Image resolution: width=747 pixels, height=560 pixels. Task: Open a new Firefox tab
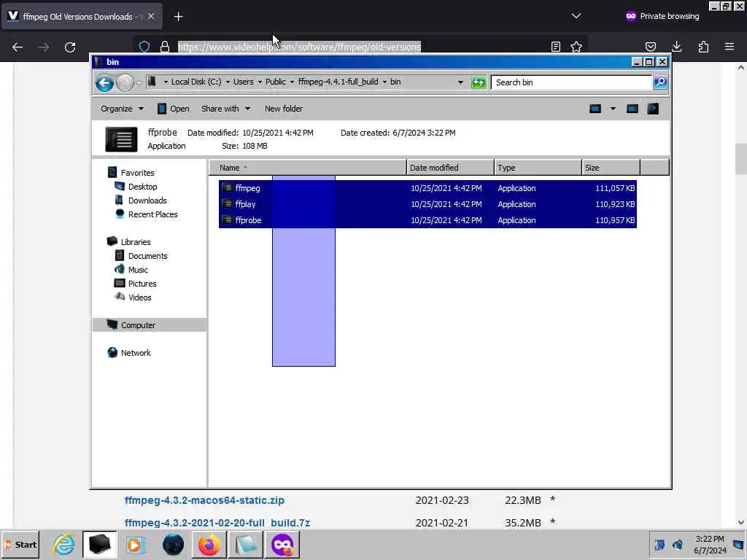[178, 17]
